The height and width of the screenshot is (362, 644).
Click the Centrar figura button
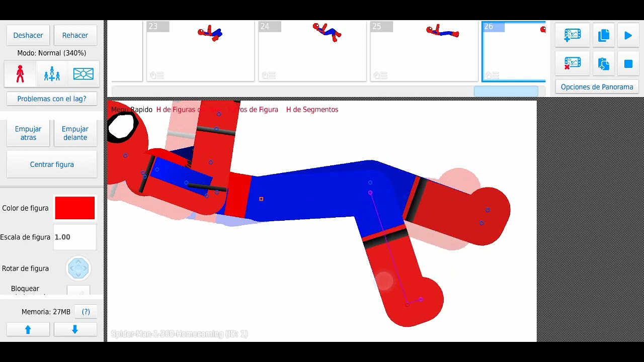click(x=52, y=164)
